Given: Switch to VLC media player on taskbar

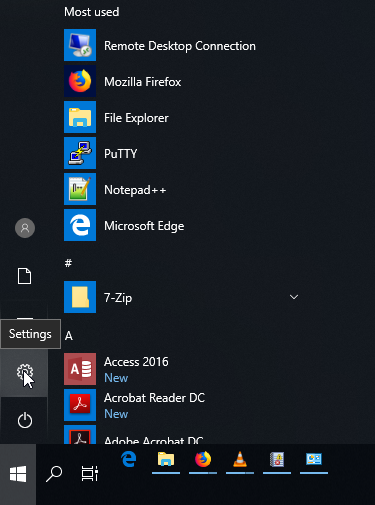Looking at the screenshot, I should tap(240, 460).
